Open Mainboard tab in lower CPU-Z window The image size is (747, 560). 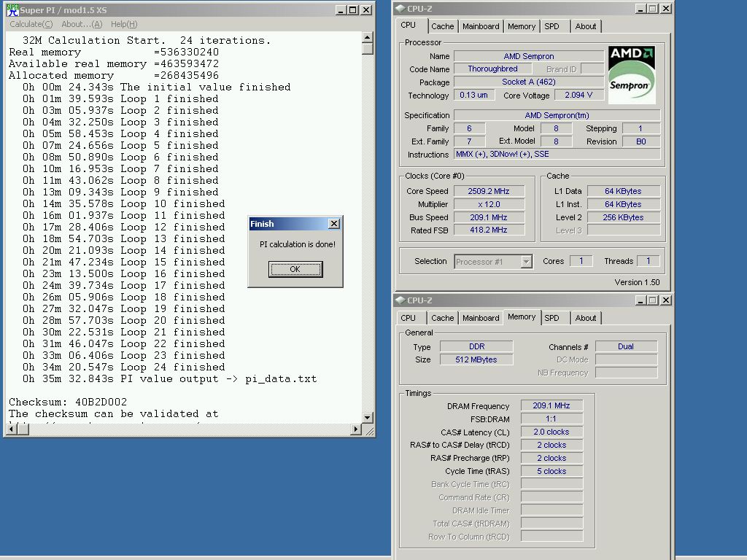(x=481, y=318)
